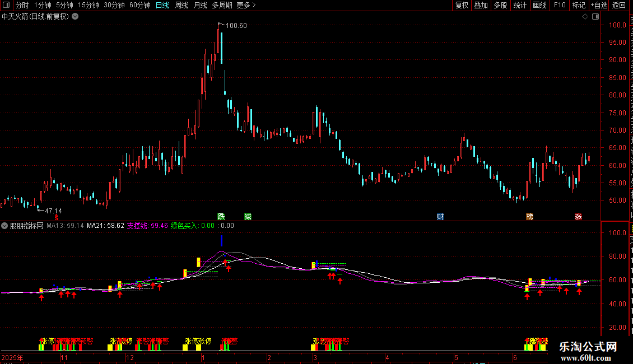
Task: Click the 47.14 low price label
Action: 53,211
